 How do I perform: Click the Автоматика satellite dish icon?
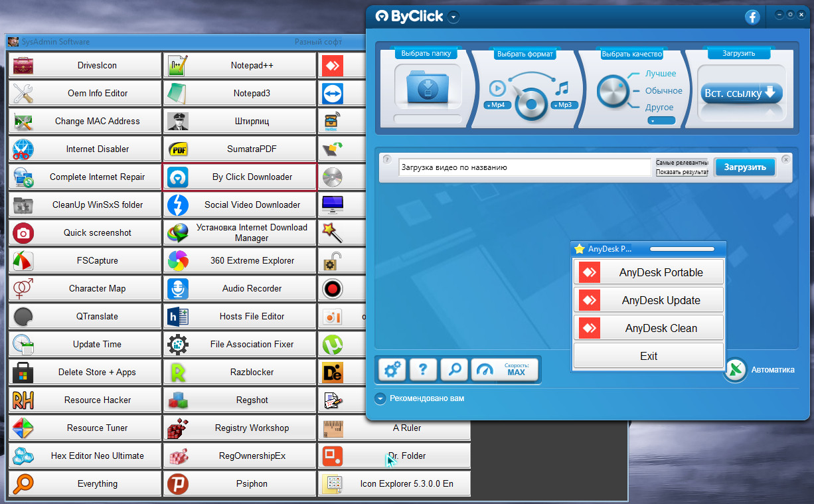736,370
